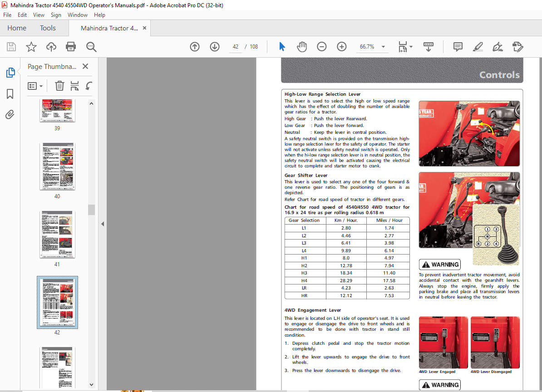Click the thumbnail panel page arrangement icon
The width and height of the screenshot is (542, 392).
[x=74, y=86]
